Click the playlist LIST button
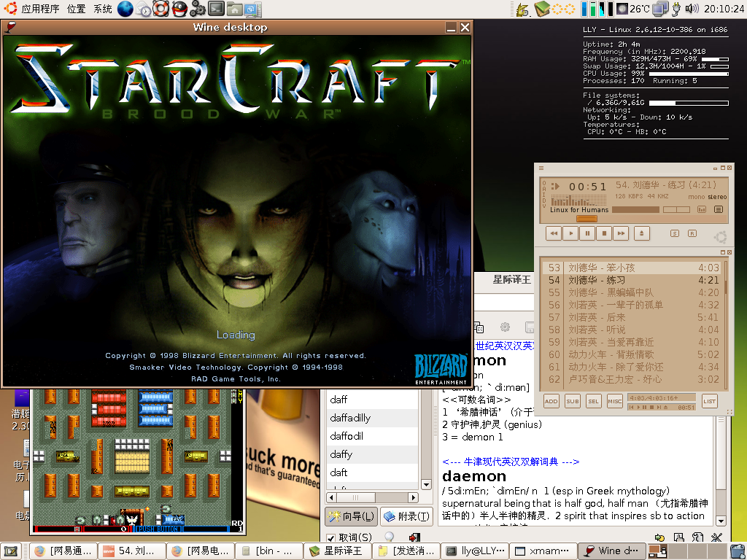The image size is (747, 560). 709,401
